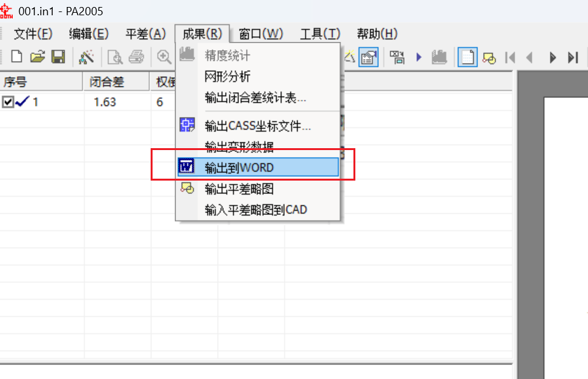Click the Printer toolbar icon
The width and height of the screenshot is (588, 379).
(x=136, y=57)
